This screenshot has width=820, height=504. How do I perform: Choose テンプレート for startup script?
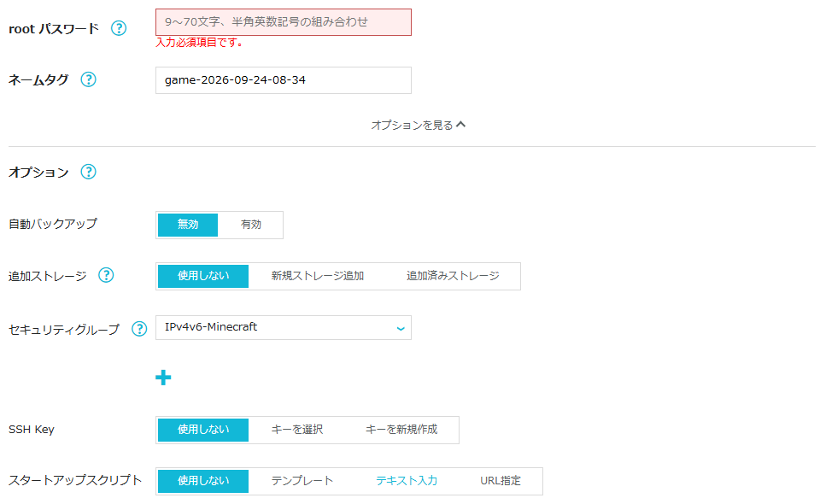coord(302,481)
